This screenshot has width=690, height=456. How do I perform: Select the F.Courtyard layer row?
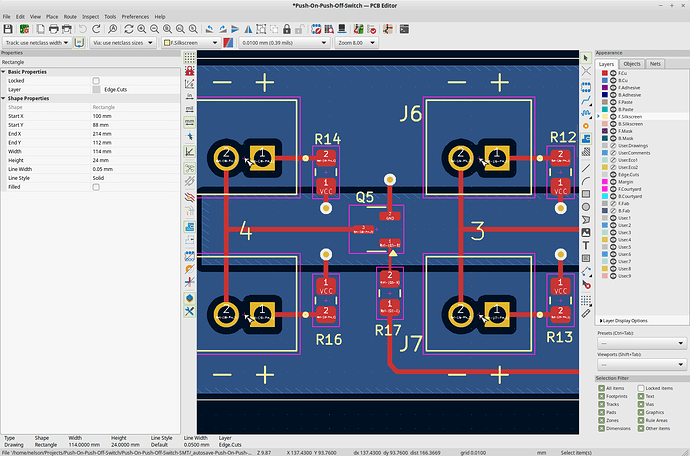642,189
